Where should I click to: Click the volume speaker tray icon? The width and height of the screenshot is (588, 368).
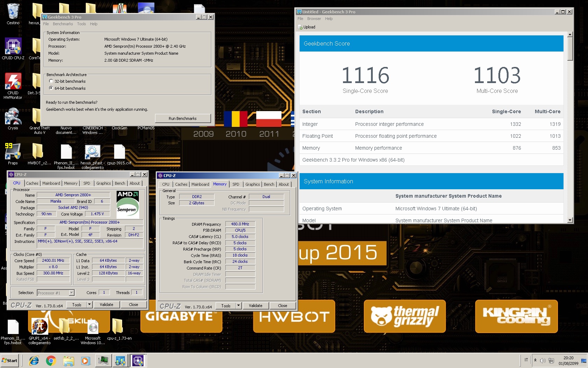click(x=543, y=361)
